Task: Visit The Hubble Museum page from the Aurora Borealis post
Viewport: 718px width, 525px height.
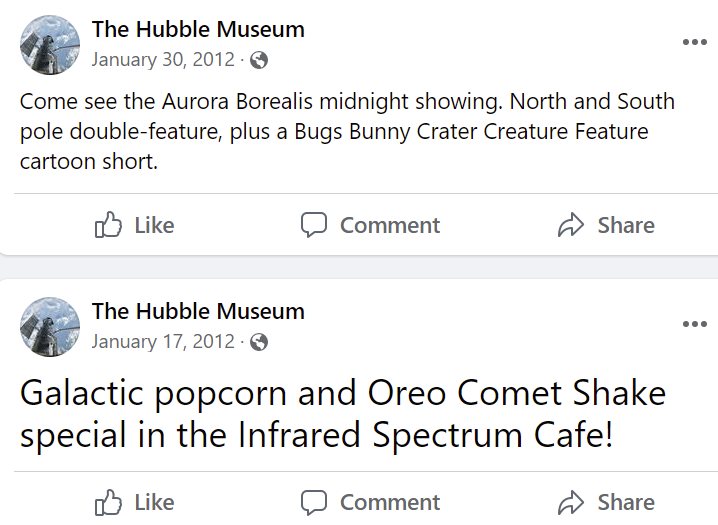Action: click(x=198, y=29)
